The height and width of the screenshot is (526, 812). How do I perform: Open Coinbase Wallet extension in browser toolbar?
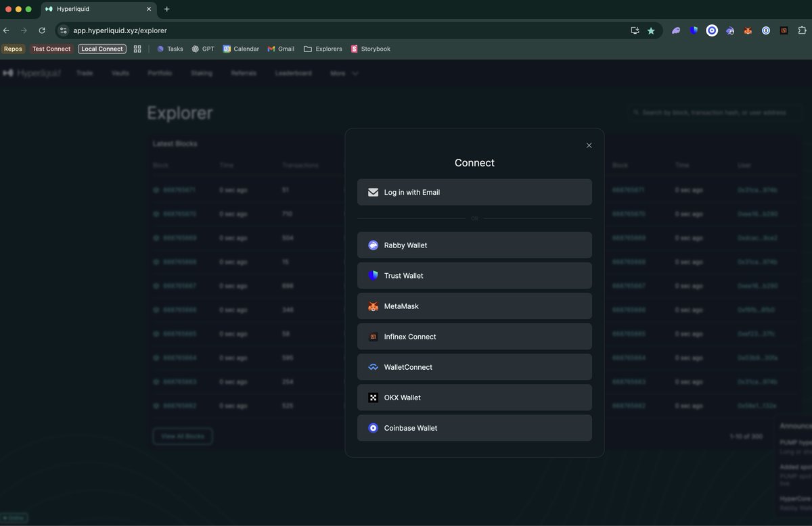pos(712,30)
